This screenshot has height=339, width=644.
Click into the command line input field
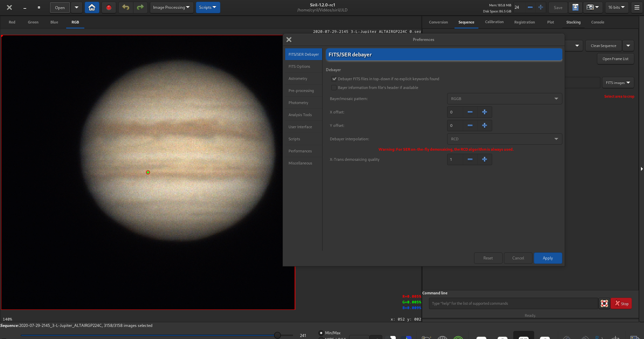pyautogui.click(x=513, y=303)
